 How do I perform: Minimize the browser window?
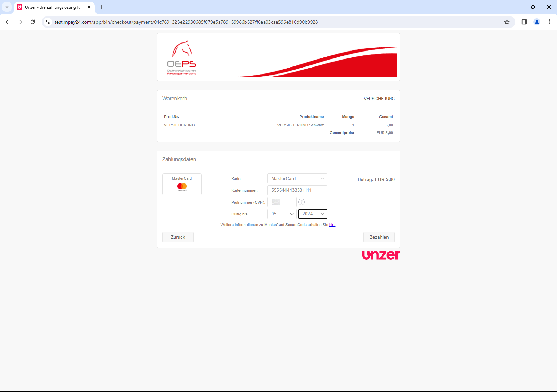click(517, 7)
